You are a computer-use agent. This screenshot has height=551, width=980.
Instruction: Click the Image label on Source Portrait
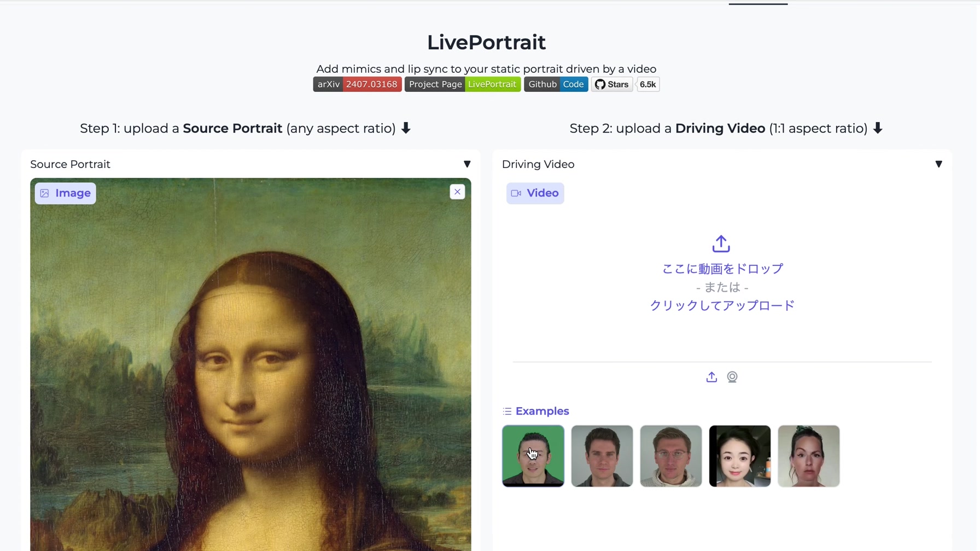point(66,193)
